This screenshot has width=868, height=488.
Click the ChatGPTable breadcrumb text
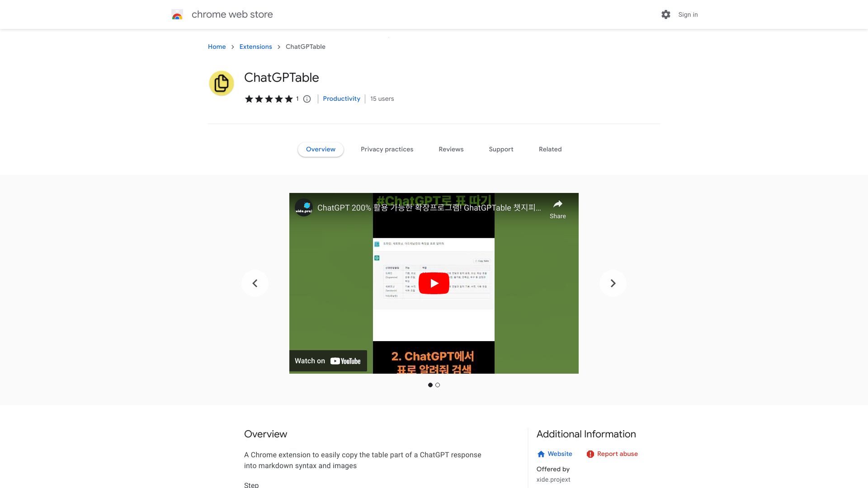click(x=306, y=47)
